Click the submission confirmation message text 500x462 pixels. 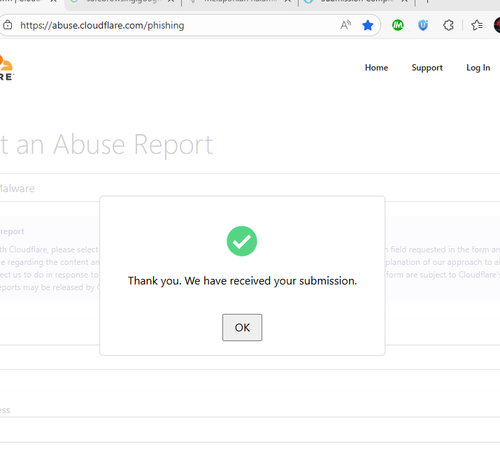coord(242,281)
